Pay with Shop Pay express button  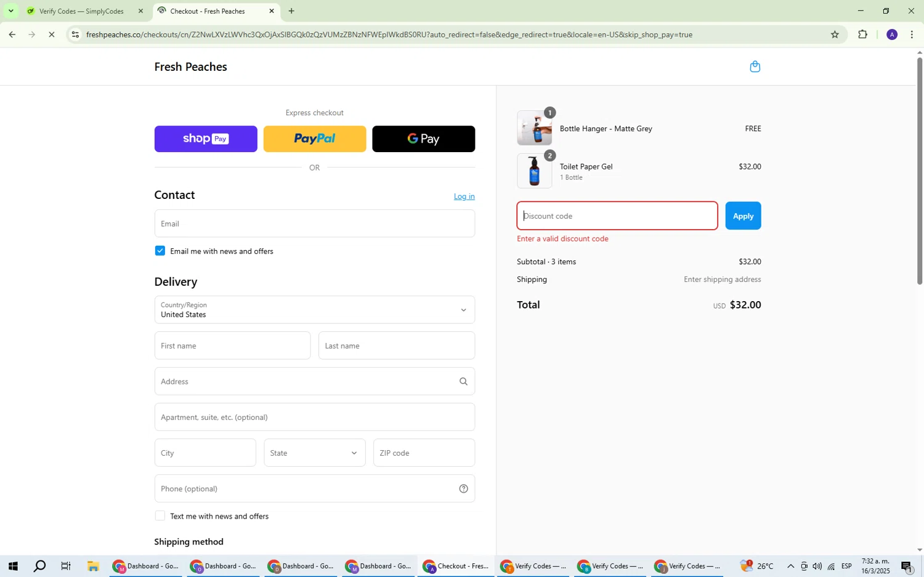click(x=206, y=139)
